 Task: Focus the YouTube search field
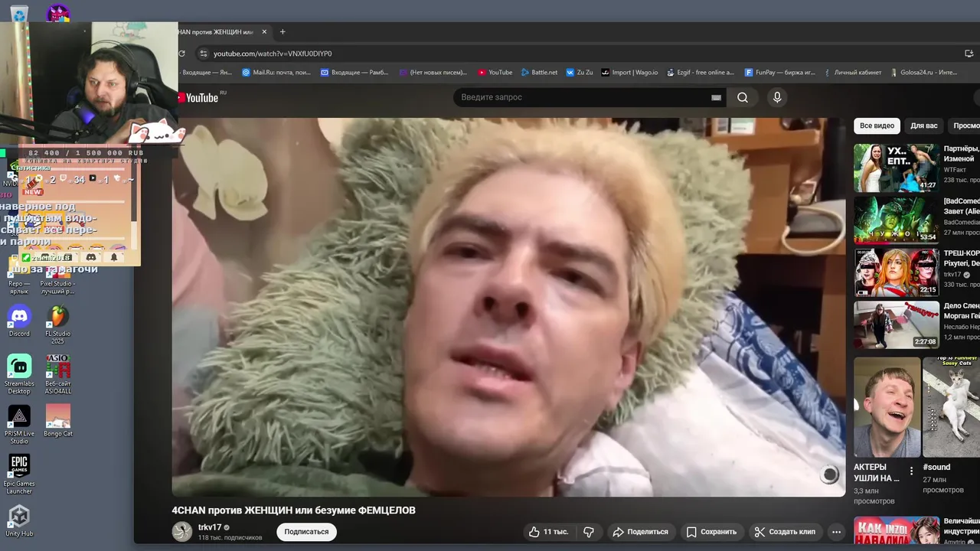582,97
